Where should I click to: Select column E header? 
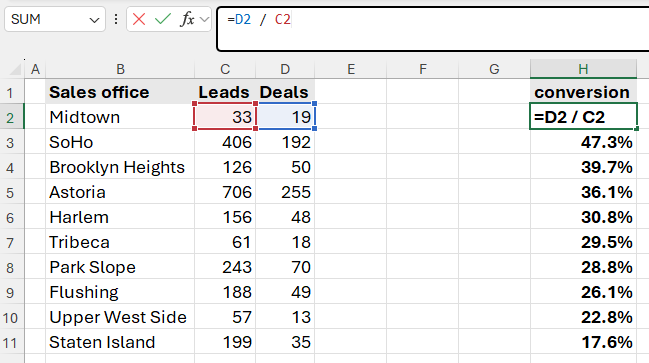tap(351, 69)
